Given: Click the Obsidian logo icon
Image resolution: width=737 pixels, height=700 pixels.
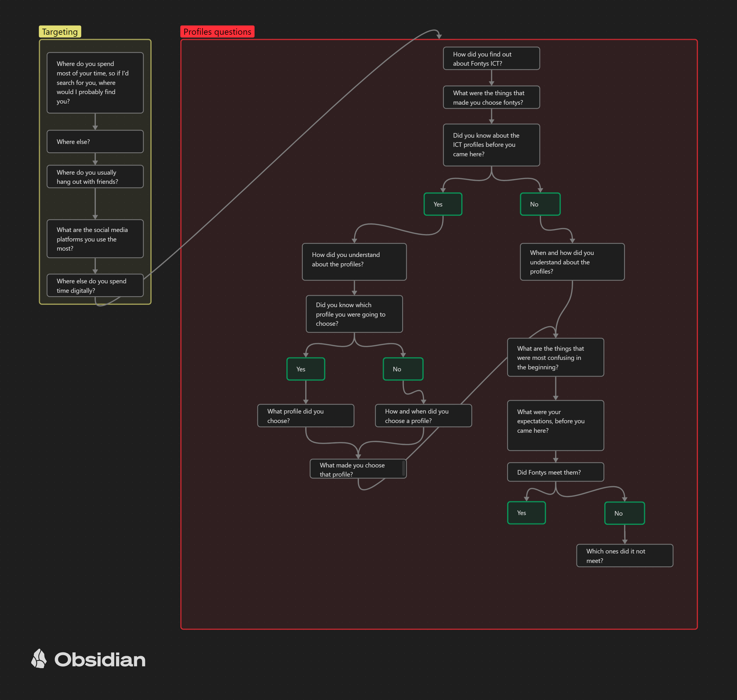Looking at the screenshot, I should point(39,659).
